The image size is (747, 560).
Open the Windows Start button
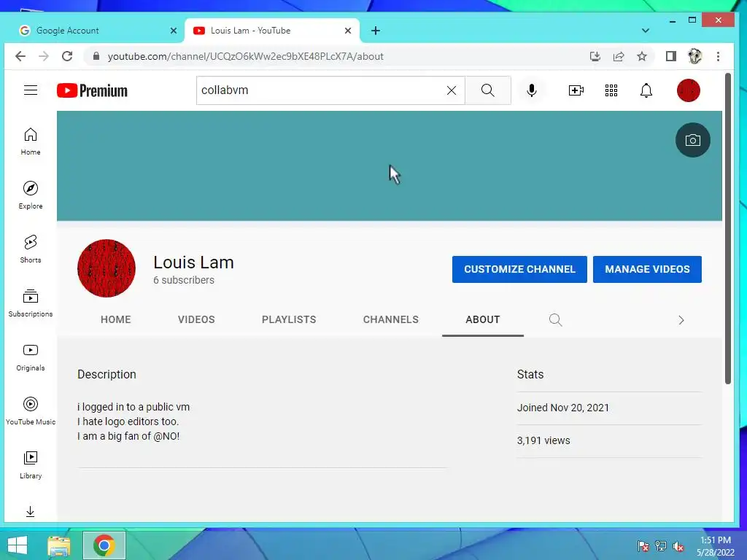tap(18, 545)
